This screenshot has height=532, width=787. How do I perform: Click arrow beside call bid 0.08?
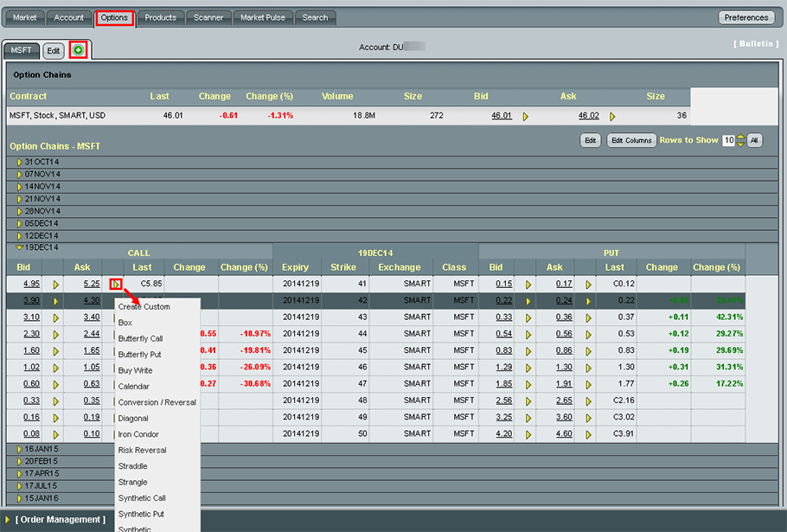(x=55, y=434)
